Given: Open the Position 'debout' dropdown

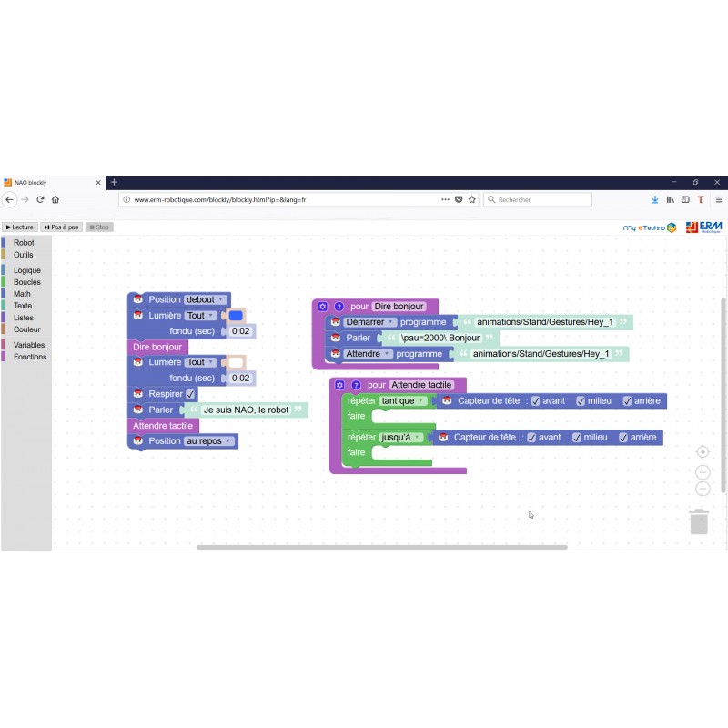Looking at the screenshot, I should [205, 299].
